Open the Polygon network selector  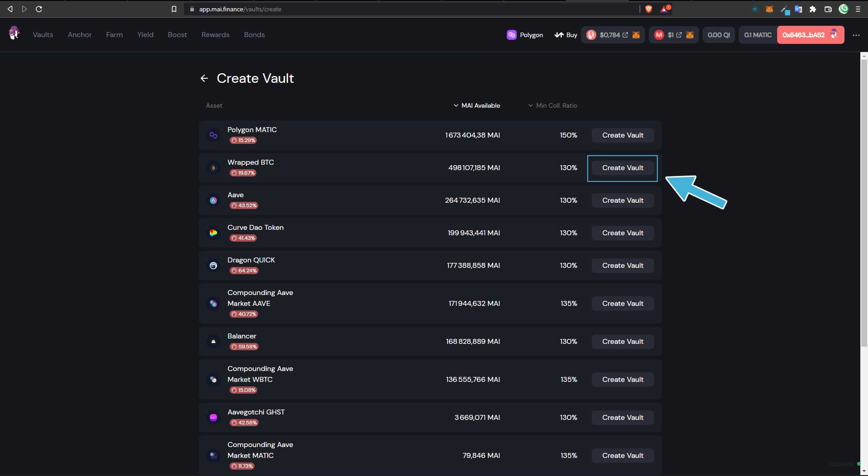coord(525,35)
